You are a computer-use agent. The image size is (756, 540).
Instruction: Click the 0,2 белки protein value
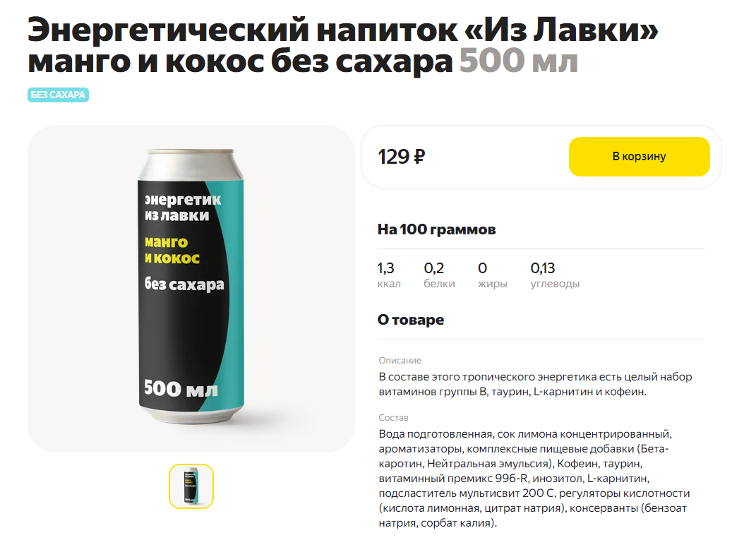[x=439, y=275]
